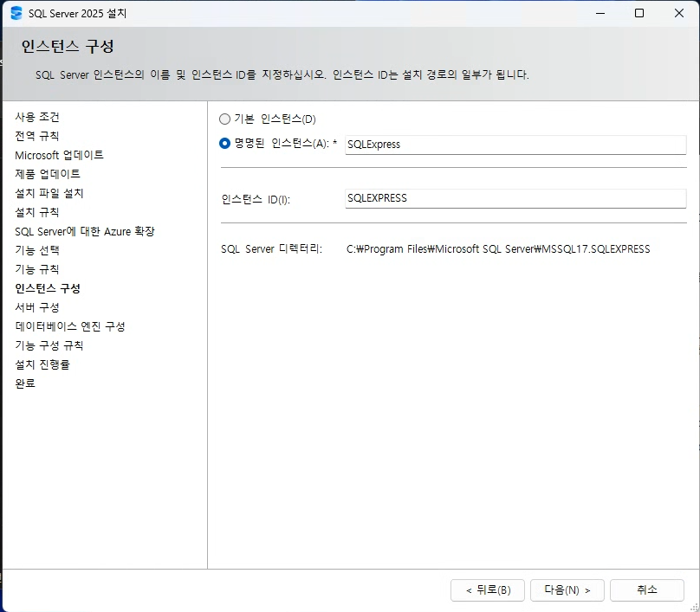Viewport: 700px width, 612px height.
Task: Select the 기능 규칙 sidebar step
Action: (x=37, y=269)
